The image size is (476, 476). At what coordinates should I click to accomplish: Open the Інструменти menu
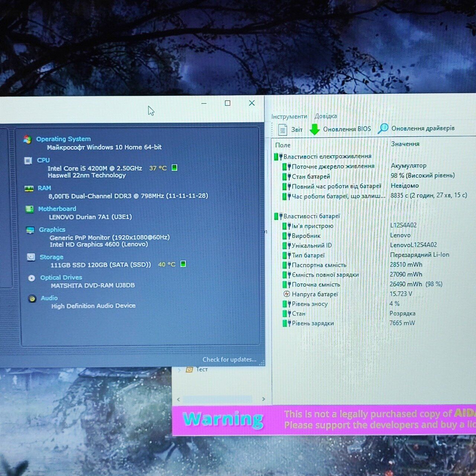point(289,116)
